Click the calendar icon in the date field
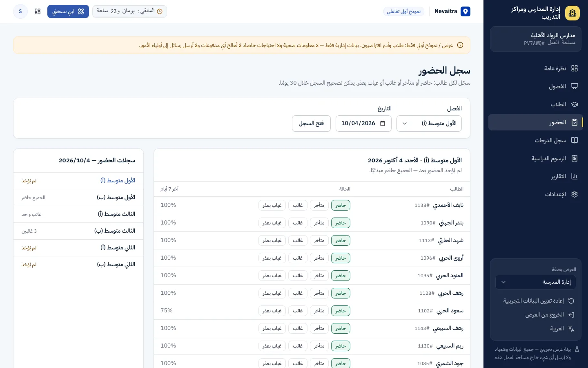Viewport: 588px width, 368px height. coord(383,123)
